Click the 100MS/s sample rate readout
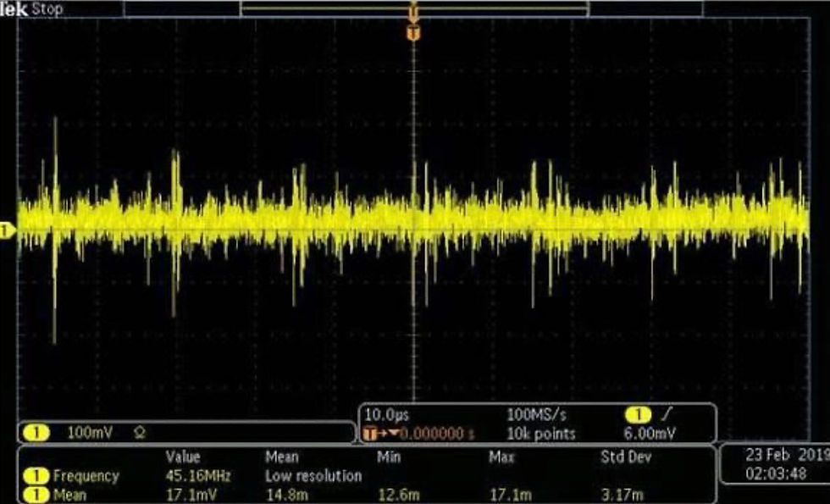The height and width of the screenshot is (504, 830). (x=537, y=414)
